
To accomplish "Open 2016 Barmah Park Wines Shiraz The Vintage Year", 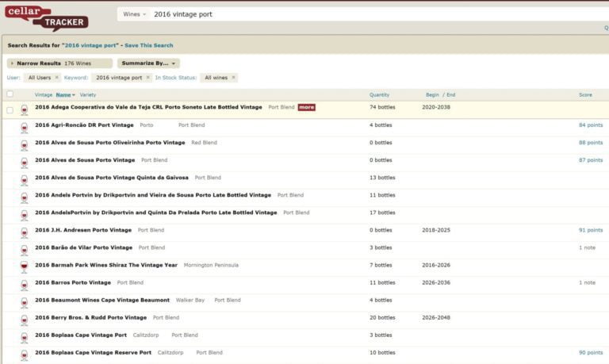I will (106, 265).
